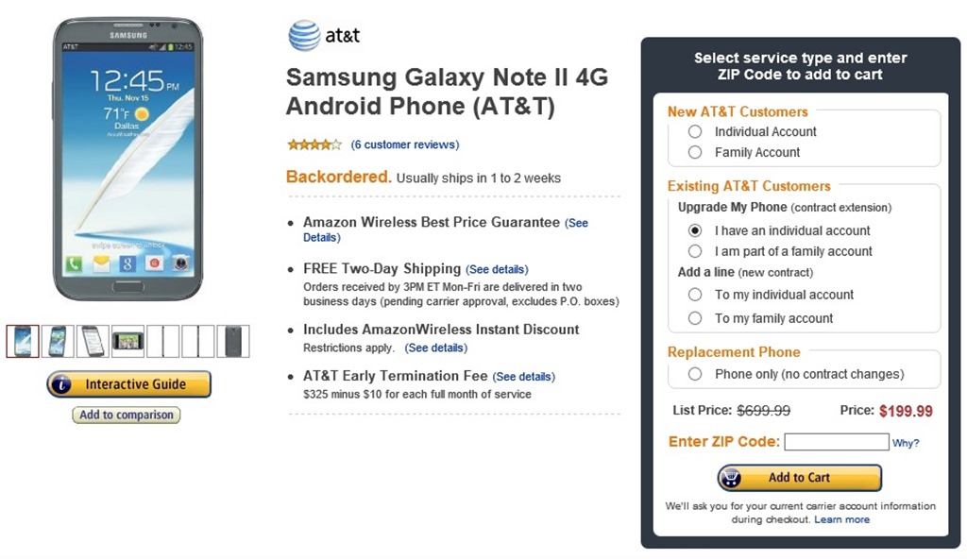Choose New Customer Family Account option

[695, 152]
